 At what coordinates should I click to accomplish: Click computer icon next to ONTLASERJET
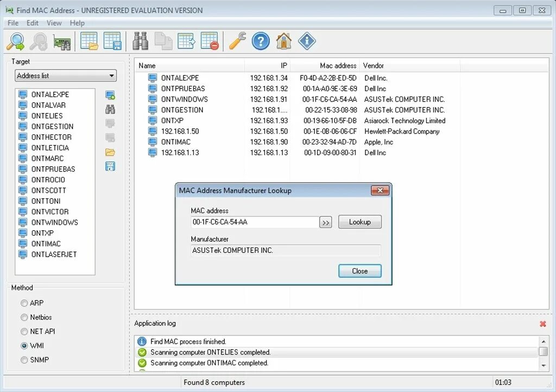click(23, 254)
